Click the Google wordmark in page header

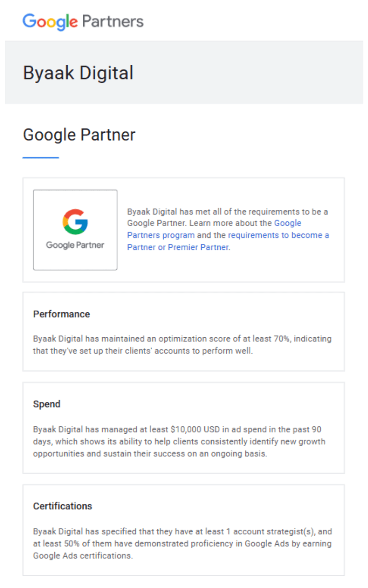(x=50, y=22)
